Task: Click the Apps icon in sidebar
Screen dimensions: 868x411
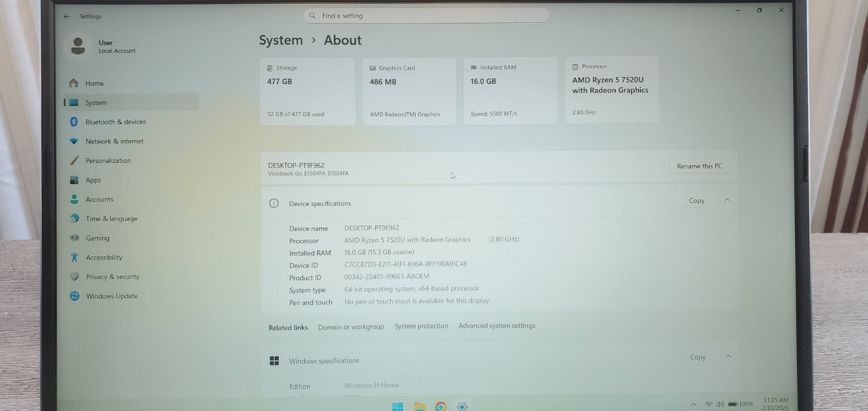Action: coord(74,180)
